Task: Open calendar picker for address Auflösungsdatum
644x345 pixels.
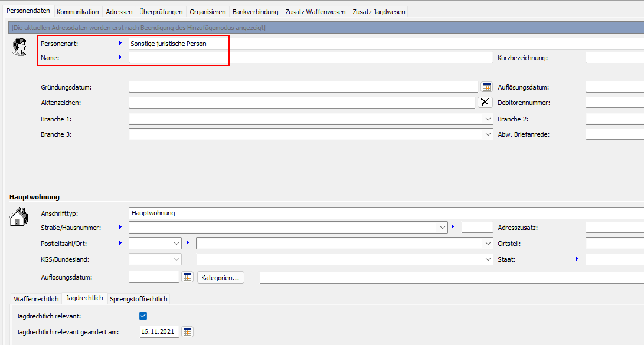Action: (187, 277)
